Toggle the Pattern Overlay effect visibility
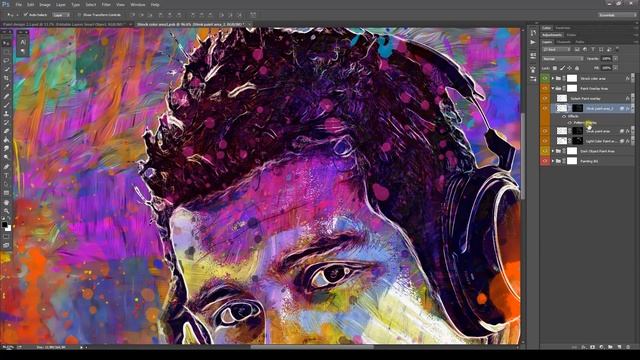This screenshot has height=360, width=640. pos(569,122)
